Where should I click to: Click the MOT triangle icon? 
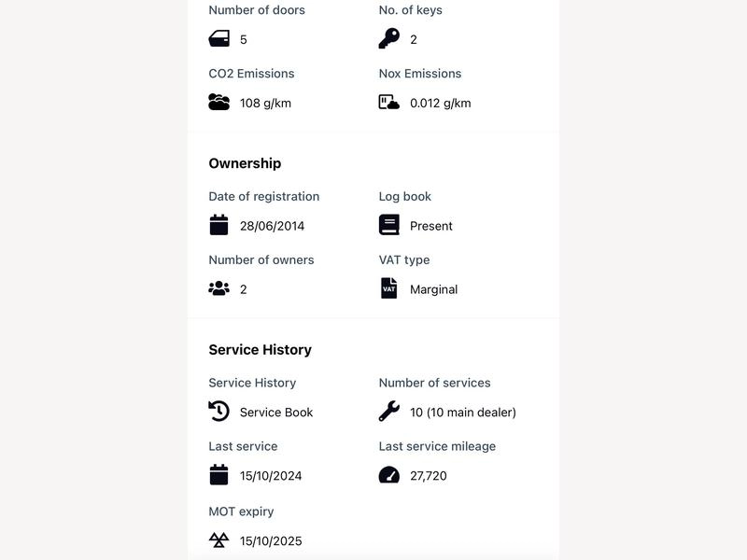219,540
